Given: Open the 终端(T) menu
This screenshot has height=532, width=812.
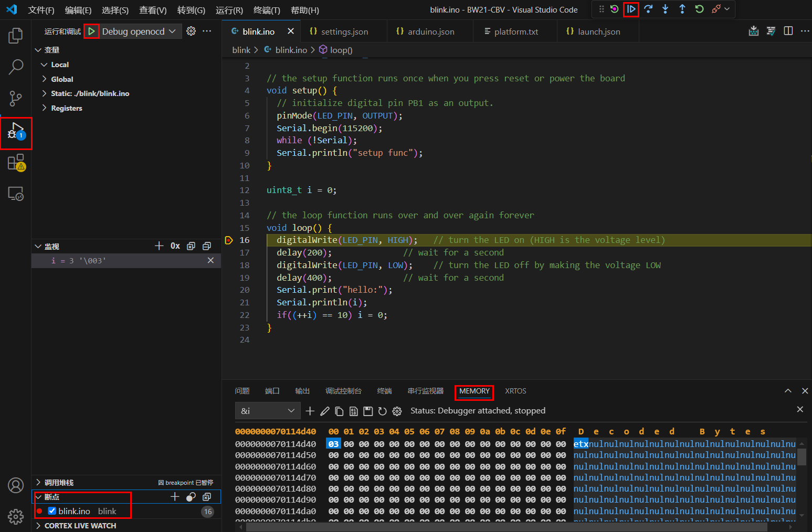Looking at the screenshot, I should point(267,10).
